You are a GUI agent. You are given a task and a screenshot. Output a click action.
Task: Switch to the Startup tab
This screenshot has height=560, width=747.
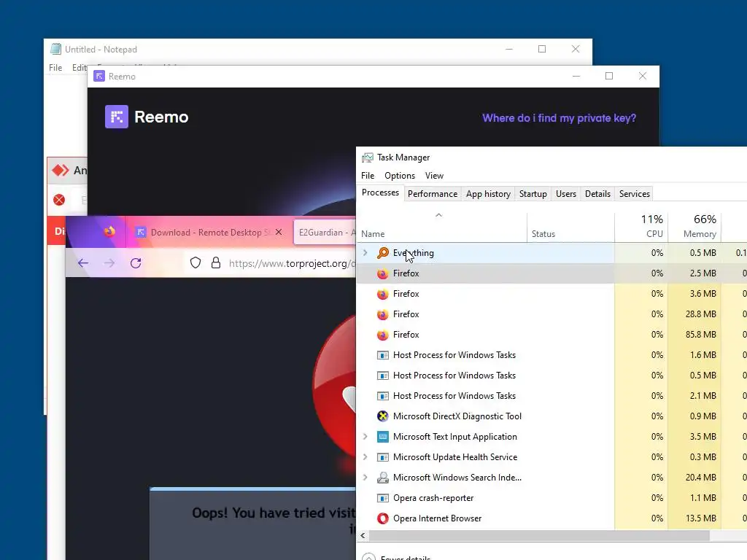coord(533,194)
